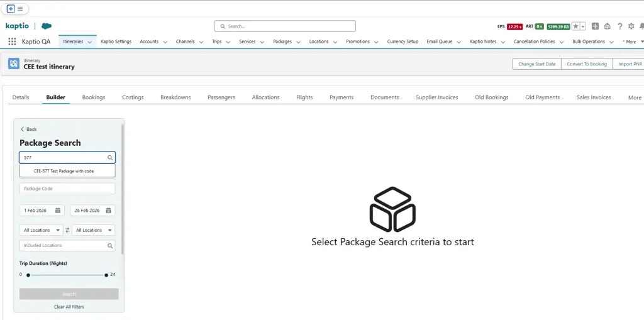
Task: Click magnifier in Included Locations field
Action: click(109, 246)
